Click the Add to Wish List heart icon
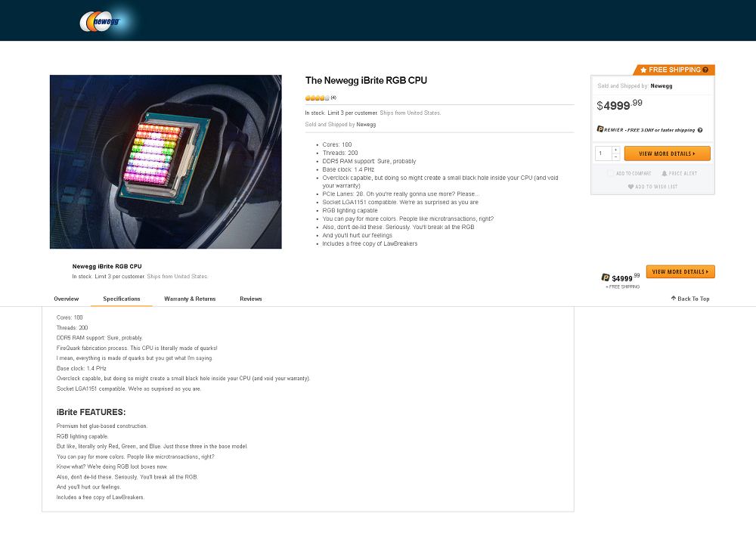 (x=631, y=187)
